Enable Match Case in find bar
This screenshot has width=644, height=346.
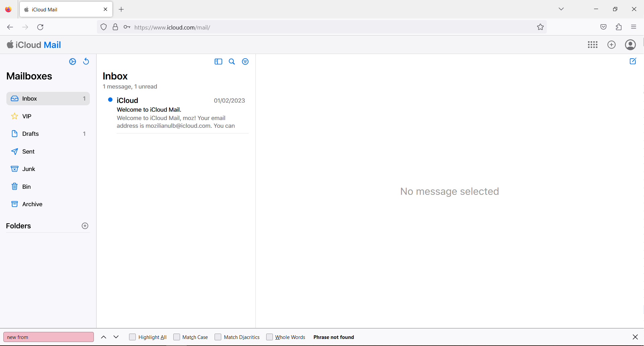(176, 337)
